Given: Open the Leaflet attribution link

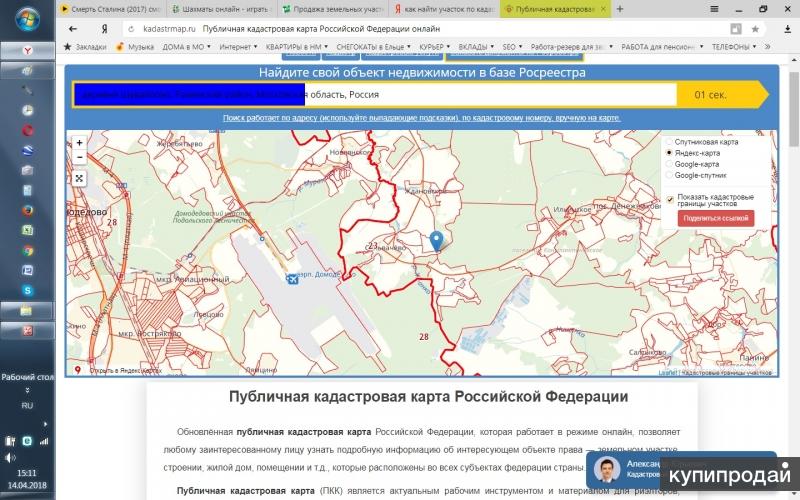Looking at the screenshot, I should pyautogui.click(x=667, y=372).
